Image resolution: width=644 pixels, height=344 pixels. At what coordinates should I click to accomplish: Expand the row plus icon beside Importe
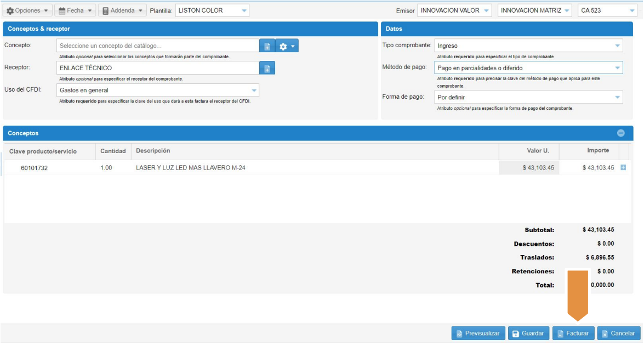pyautogui.click(x=623, y=168)
